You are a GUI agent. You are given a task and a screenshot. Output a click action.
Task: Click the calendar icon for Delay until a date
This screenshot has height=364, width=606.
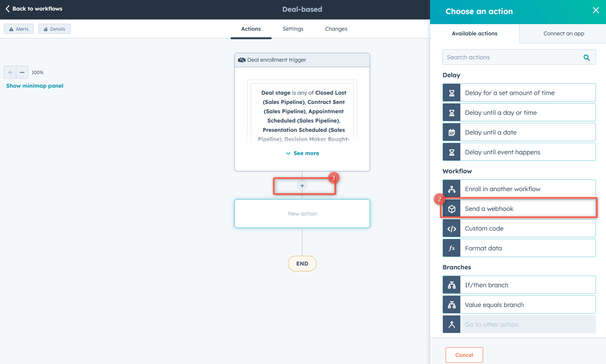point(451,132)
